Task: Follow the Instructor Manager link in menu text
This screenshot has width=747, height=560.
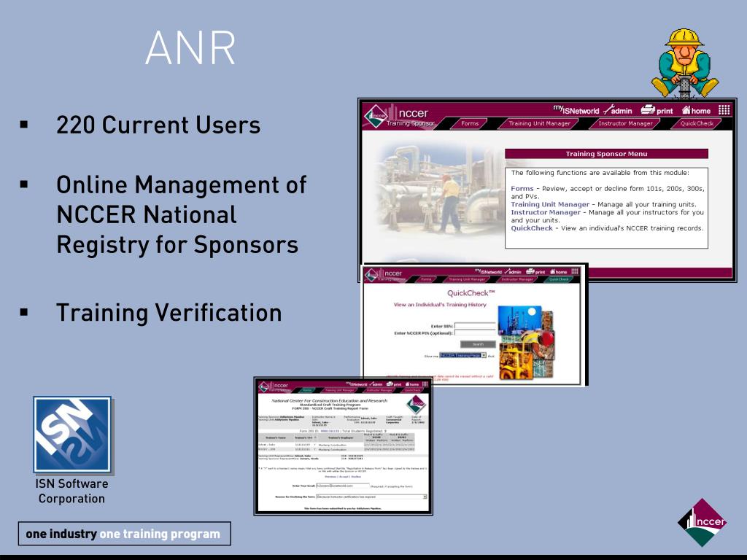Action: (x=546, y=212)
